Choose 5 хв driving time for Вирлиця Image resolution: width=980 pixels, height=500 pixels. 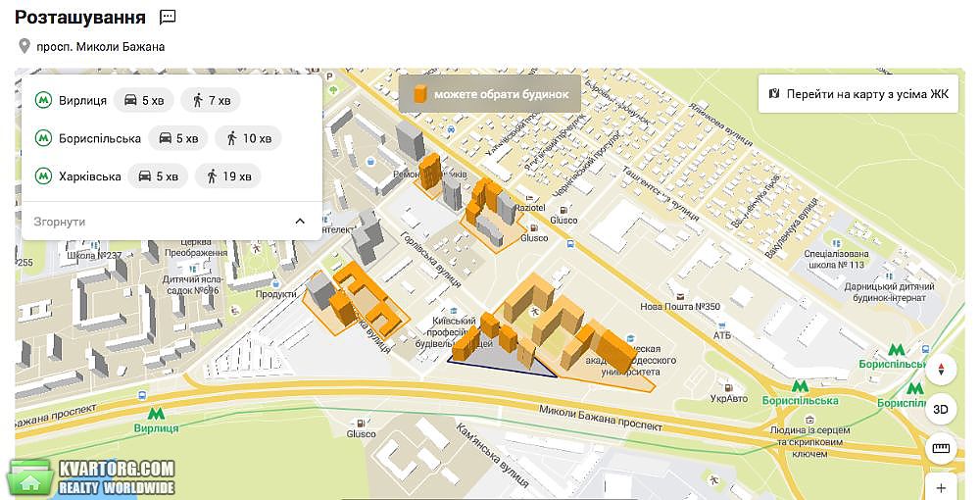click(x=144, y=100)
